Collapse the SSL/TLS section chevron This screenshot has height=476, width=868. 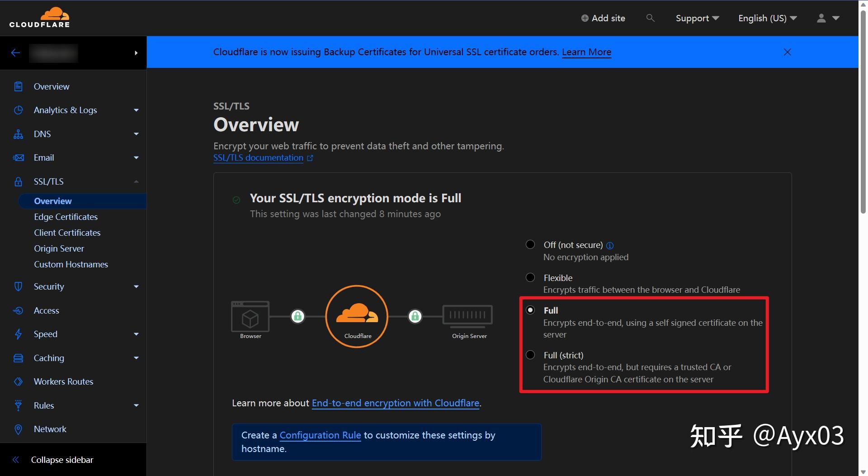coord(136,181)
